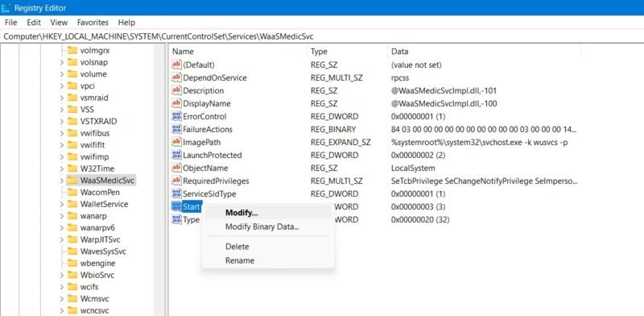This screenshot has width=644, height=316.
Task: Expand the volsnap tree node
Action: pyautogui.click(x=62, y=63)
